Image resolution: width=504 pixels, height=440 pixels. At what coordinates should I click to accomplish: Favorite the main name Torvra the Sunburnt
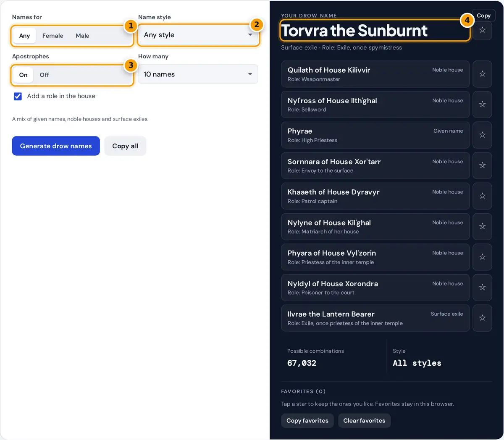(x=482, y=30)
